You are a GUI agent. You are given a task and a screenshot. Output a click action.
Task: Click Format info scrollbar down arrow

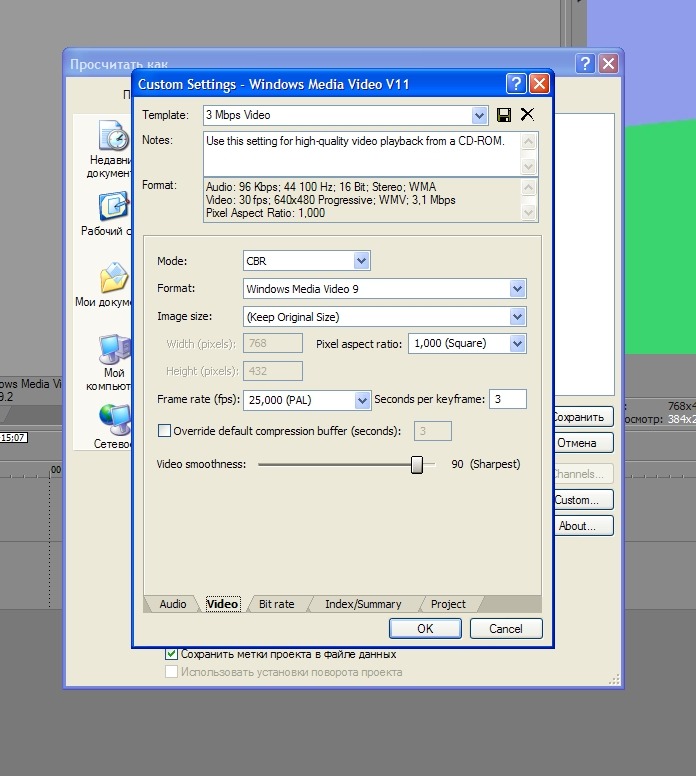tap(529, 212)
